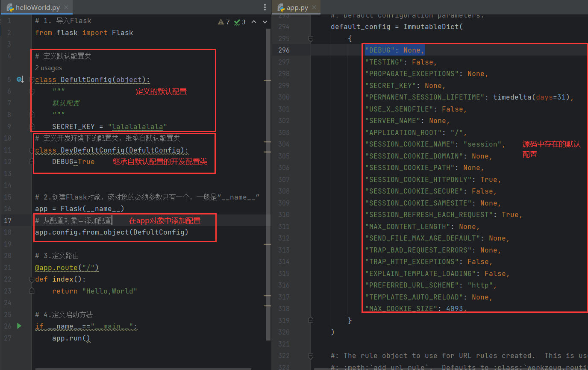Click 'default_config = ImmutableDict(' in app.py
Screen dimensions: 588x370
click(397, 26)
